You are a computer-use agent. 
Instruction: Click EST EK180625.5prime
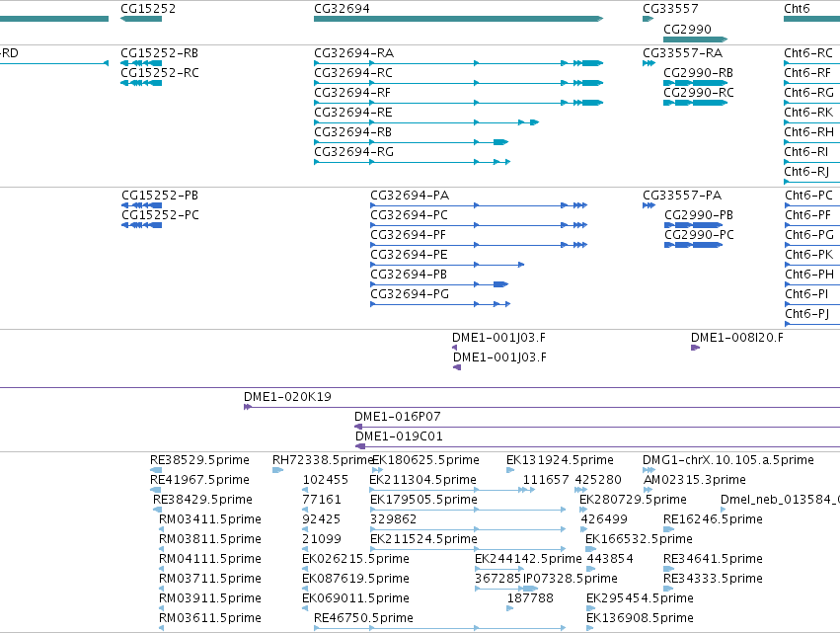425,460
